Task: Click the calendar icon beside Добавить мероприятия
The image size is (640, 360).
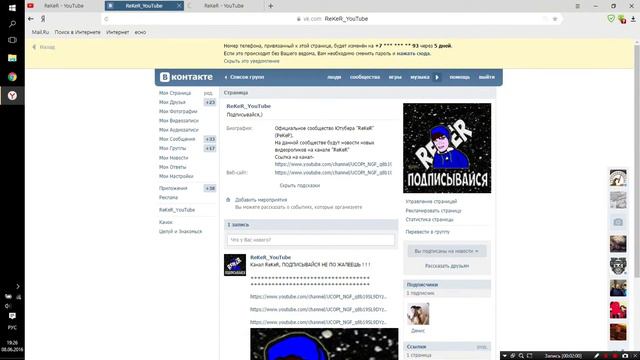Action: point(228,200)
